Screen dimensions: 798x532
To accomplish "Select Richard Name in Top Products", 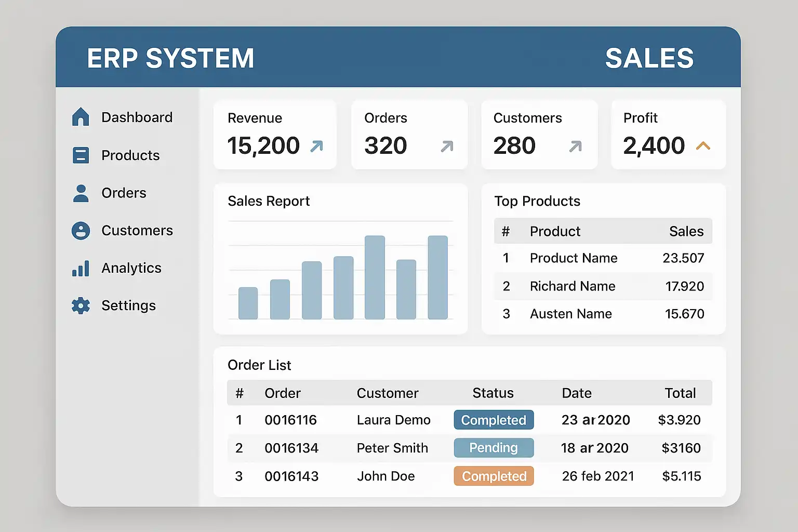I will (x=573, y=286).
